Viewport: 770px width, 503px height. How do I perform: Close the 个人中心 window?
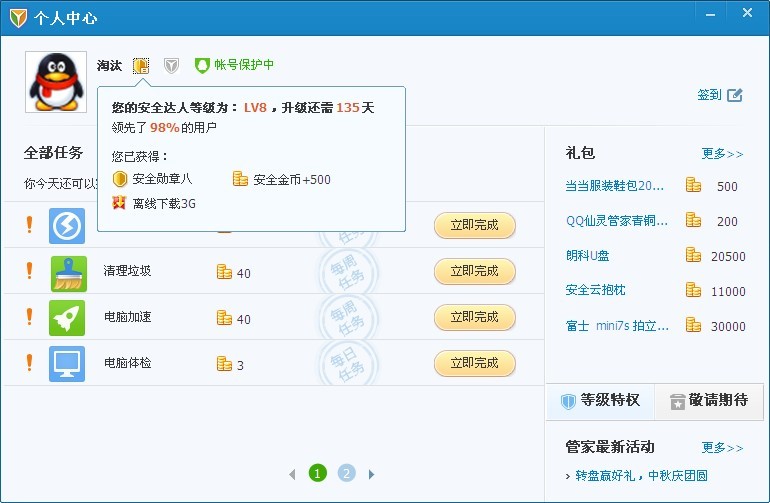pos(747,13)
